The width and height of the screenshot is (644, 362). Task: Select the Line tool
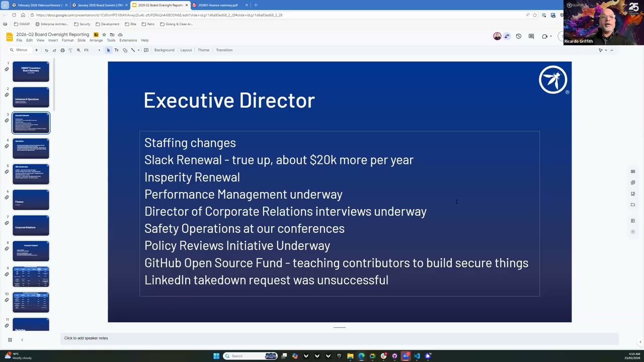click(133, 50)
